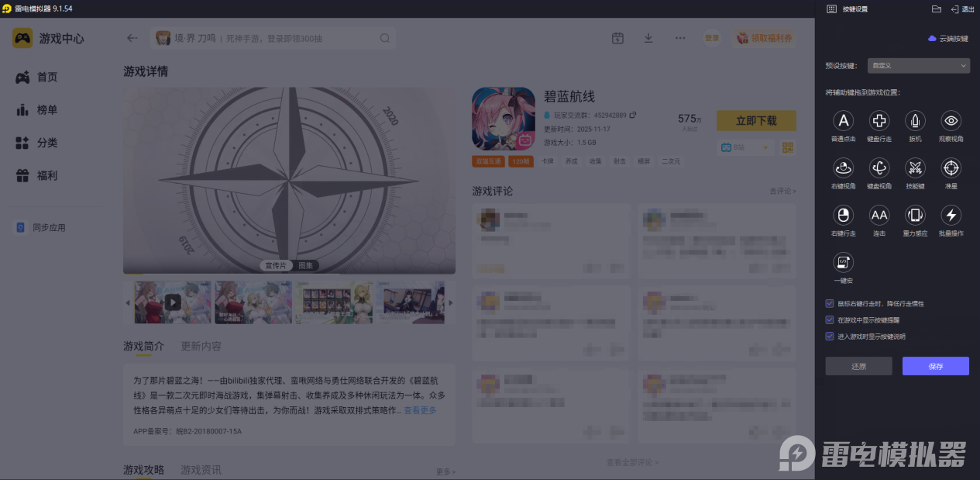
Task: Click the 立即下载 download button
Action: (756, 120)
